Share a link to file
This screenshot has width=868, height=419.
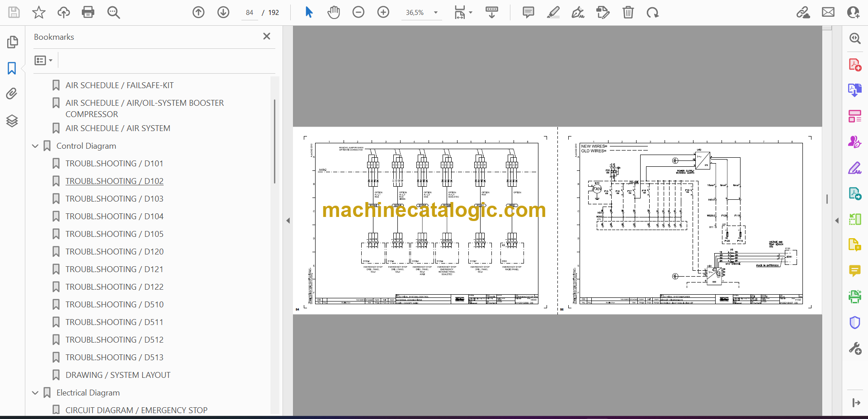[x=803, y=12]
